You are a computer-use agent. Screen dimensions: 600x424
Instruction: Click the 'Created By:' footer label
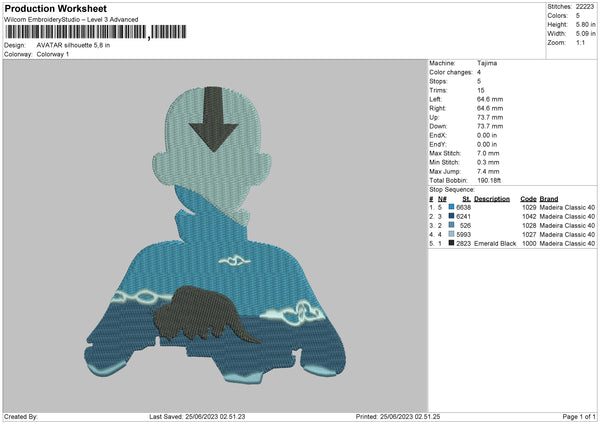click(21, 417)
